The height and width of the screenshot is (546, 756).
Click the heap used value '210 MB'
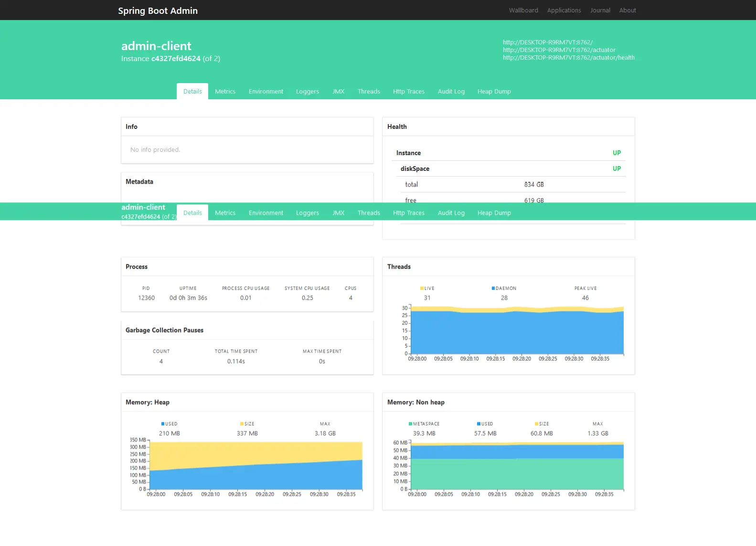click(170, 433)
